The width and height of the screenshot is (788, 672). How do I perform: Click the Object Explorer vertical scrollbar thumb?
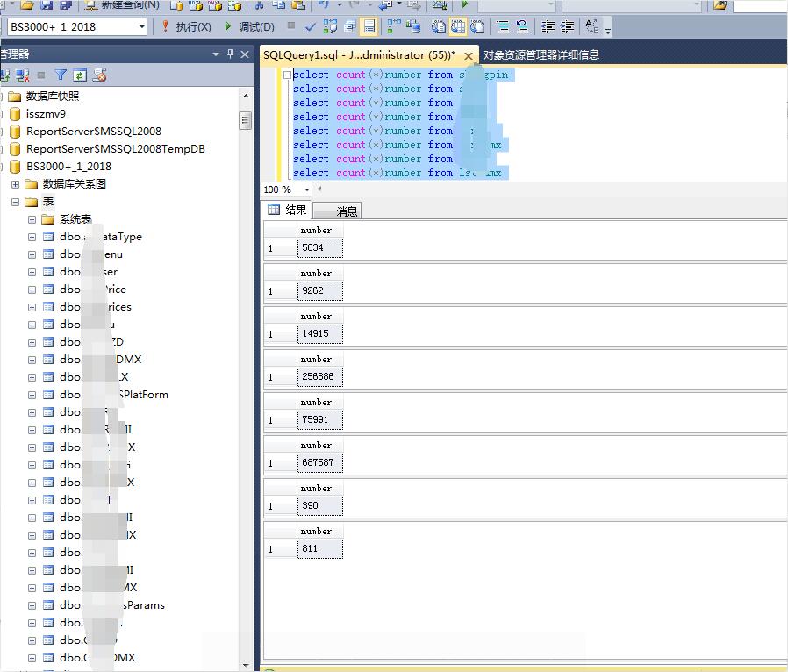click(x=245, y=120)
